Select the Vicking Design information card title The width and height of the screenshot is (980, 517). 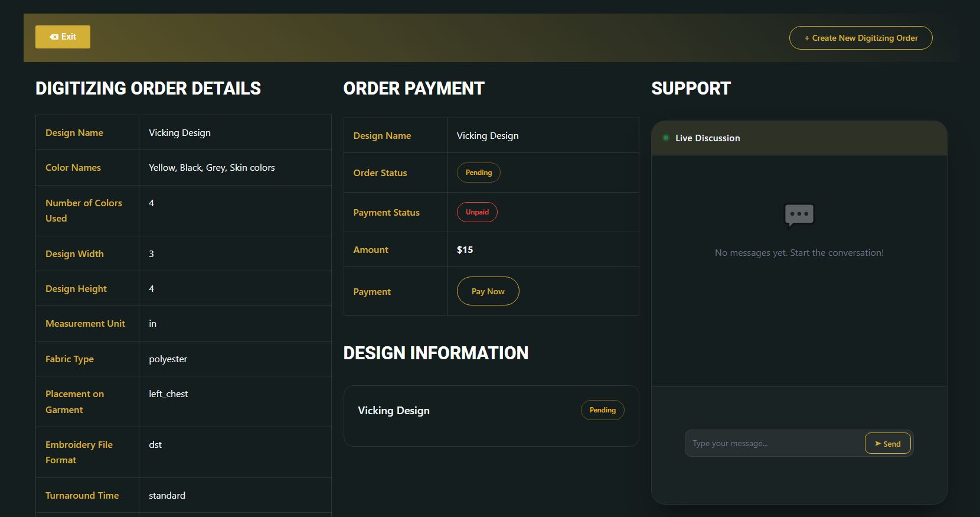pyautogui.click(x=394, y=411)
